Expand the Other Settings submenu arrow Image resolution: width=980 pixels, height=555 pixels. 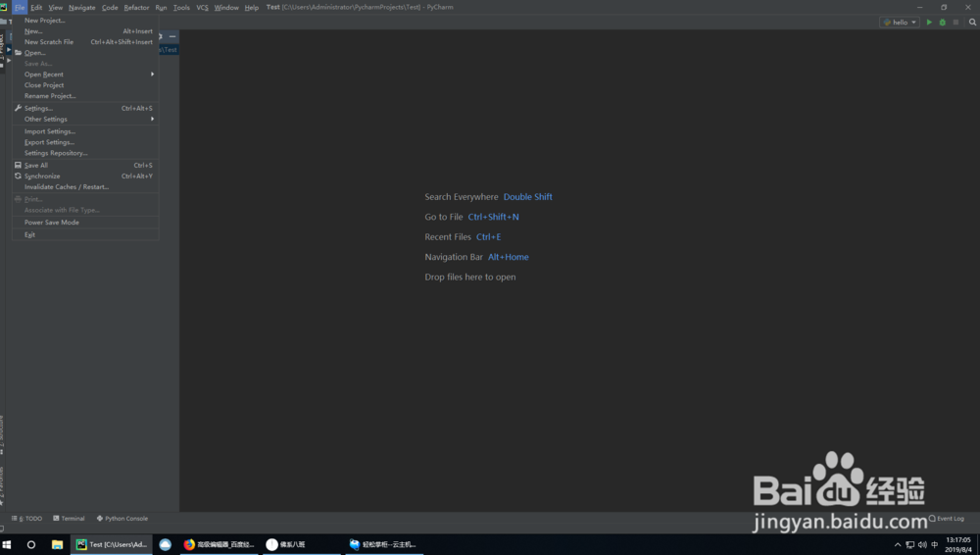(152, 119)
